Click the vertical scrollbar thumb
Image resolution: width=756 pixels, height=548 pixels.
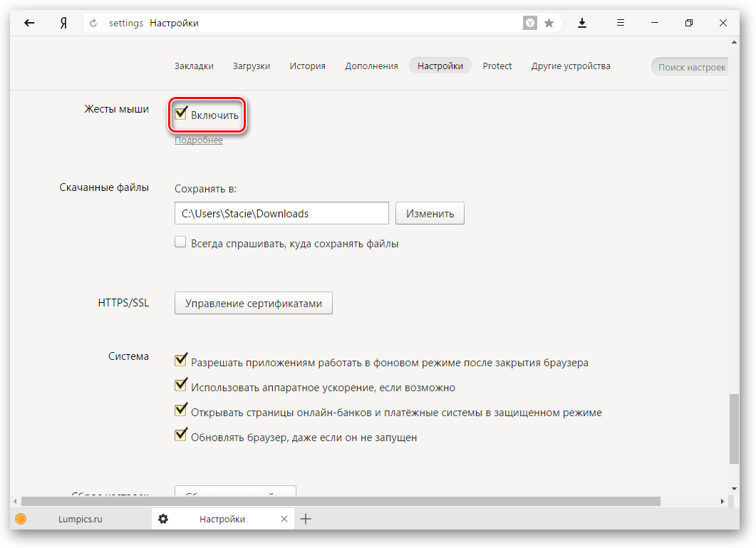[734, 428]
